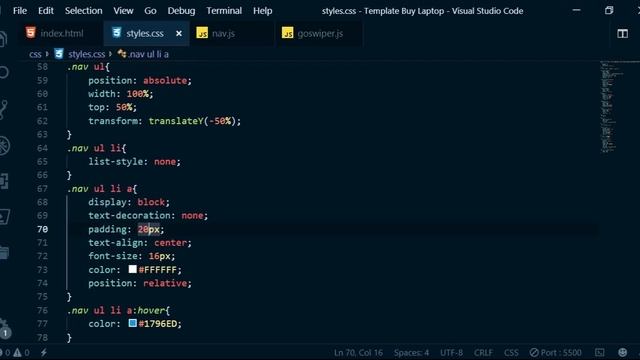640x360 pixels.
Task: Open the View menu
Action: point(123,11)
